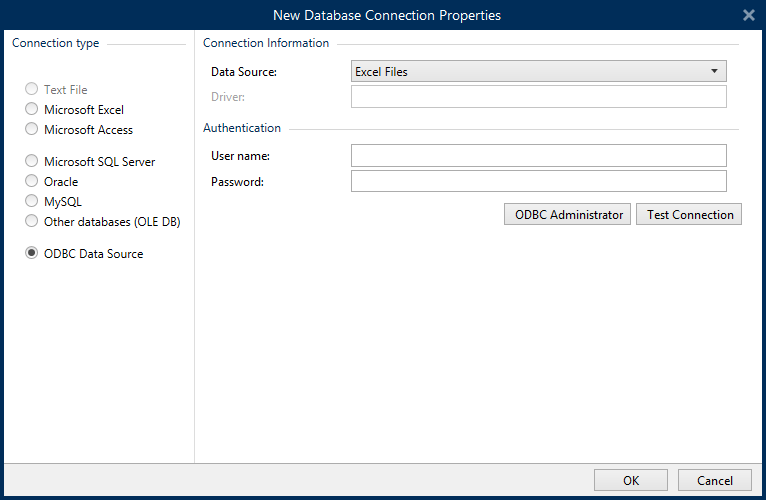Expand the Data Source dropdown arrow
The image size is (766, 500).
(x=714, y=72)
